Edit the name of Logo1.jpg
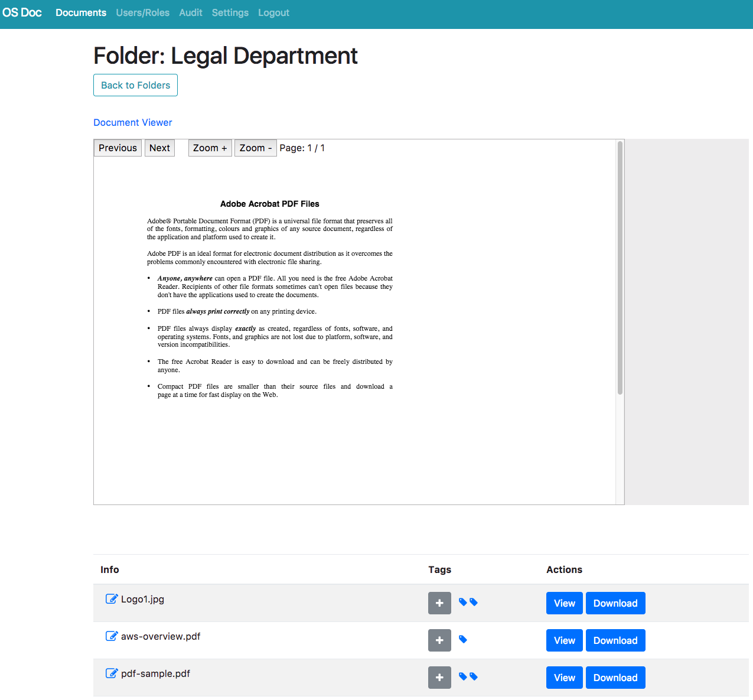The height and width of the screenshot is (700, 753). 111,598
